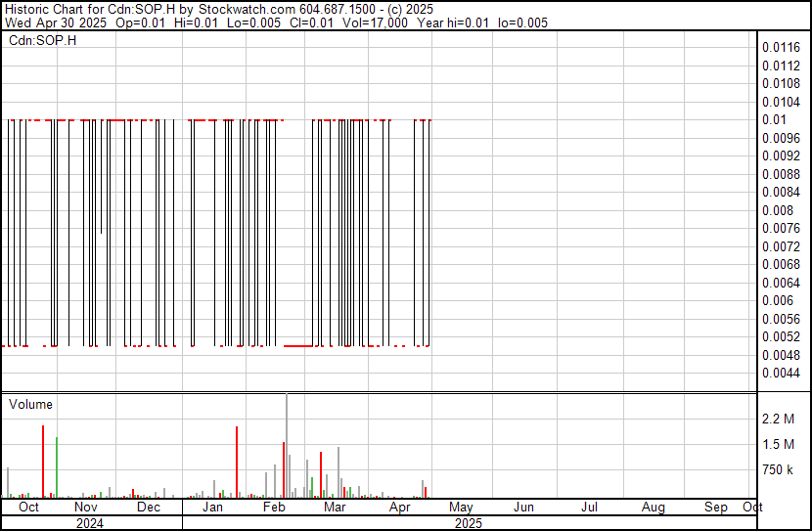Click the 0.0108 price axis label
This screenshot has width=812, height=531.
[781, 84]
